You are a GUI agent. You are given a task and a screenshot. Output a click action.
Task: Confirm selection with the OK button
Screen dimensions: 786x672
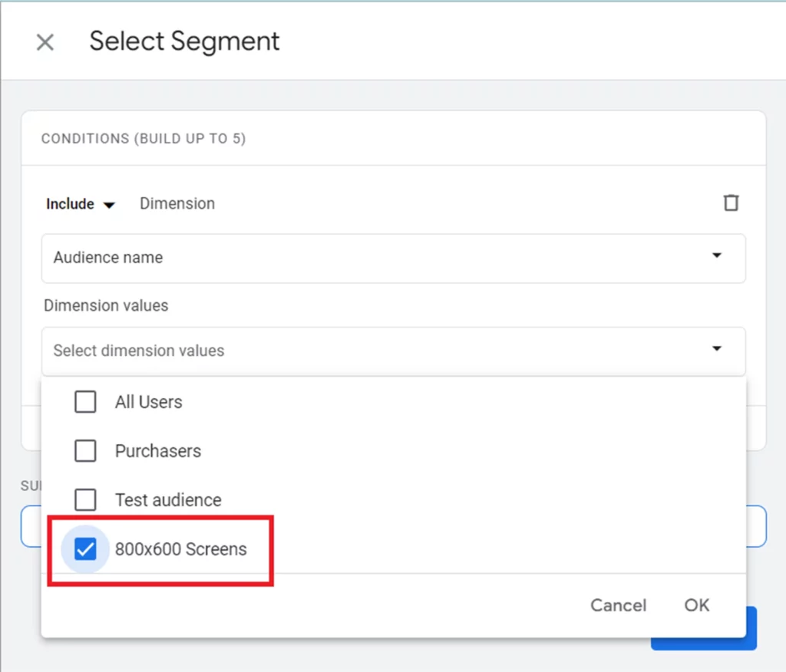pyautogui.click(x=696, y=605)
